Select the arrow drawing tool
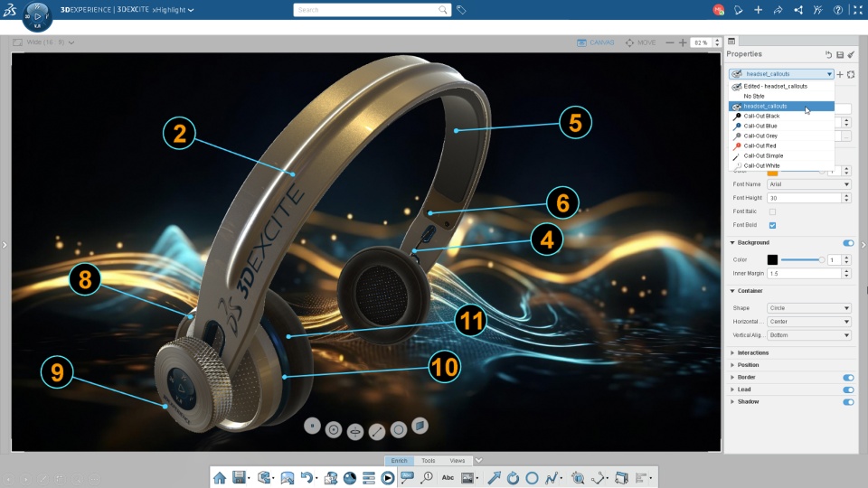This screenshot has height=488, width=868. [494, 477]
